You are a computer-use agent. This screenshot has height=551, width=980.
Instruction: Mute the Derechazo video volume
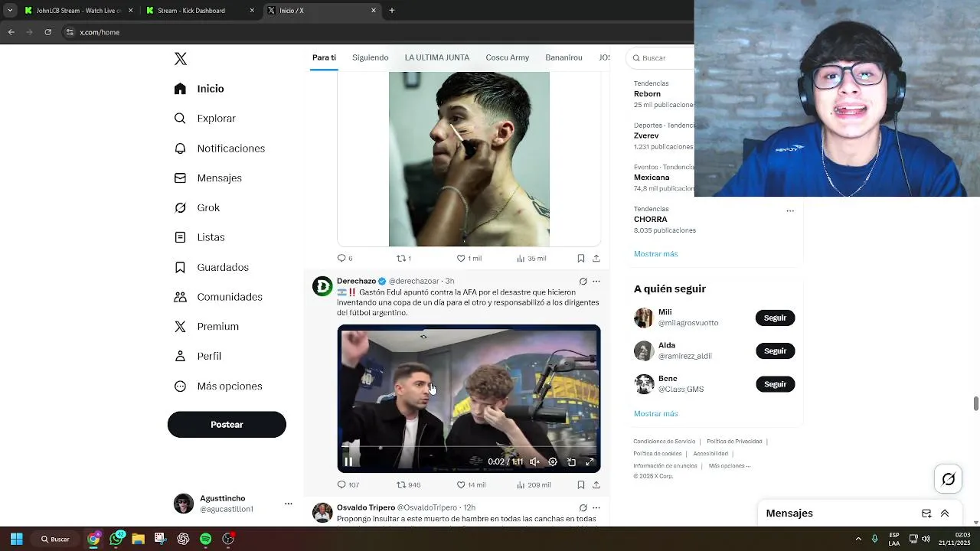[x=534, y=461]
